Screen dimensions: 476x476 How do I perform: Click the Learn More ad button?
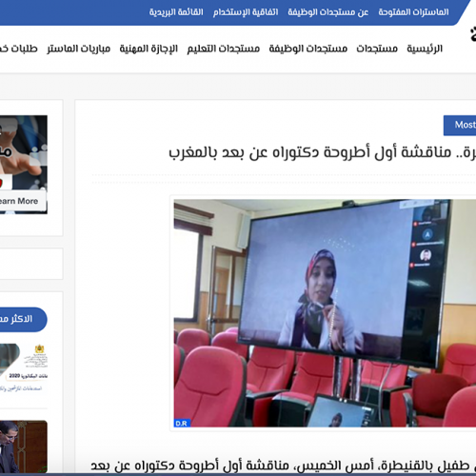tap(22, 201)
